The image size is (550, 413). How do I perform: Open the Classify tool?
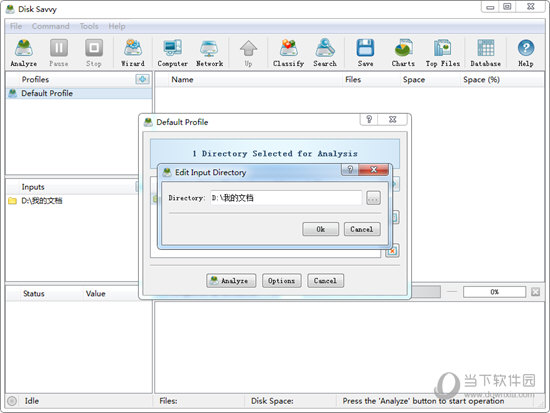click(288, 53)
